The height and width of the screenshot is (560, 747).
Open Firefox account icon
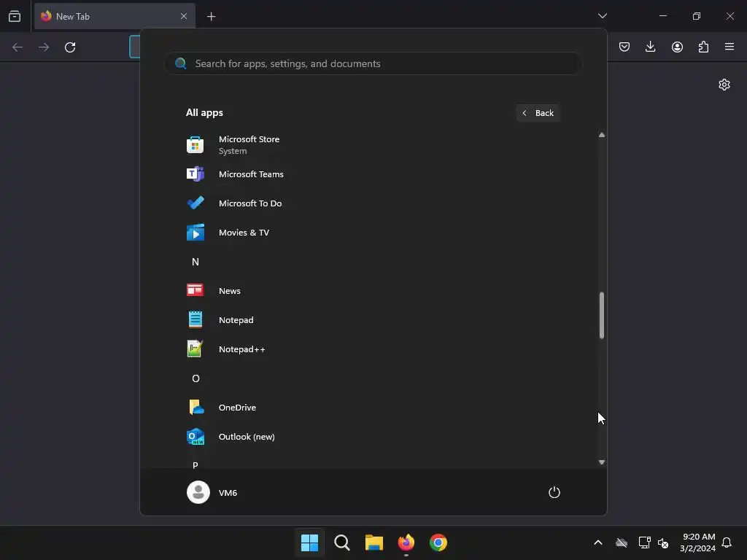pos(677,47)
